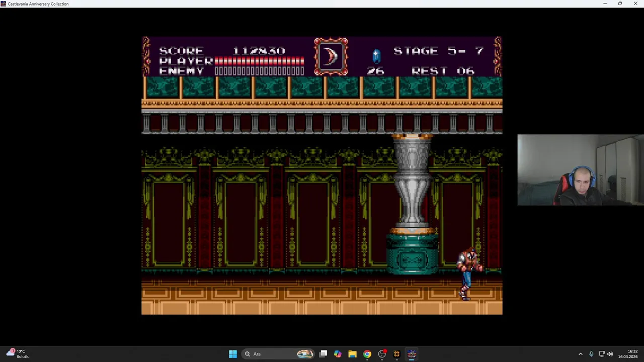Restore down the Castlevania window

(x=620, y=4)
